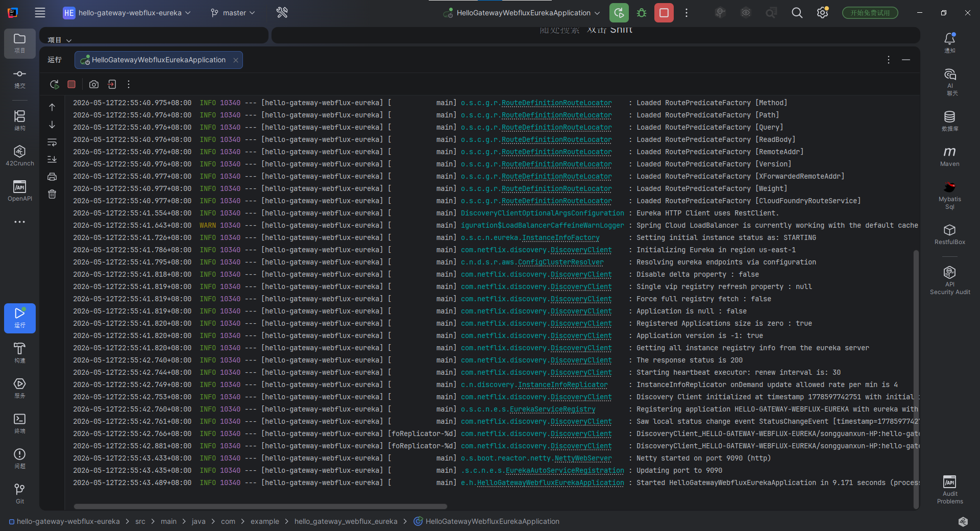Stop process in the Run panel toolbar
The image size is (980, 531).
[x=71, y=84]
